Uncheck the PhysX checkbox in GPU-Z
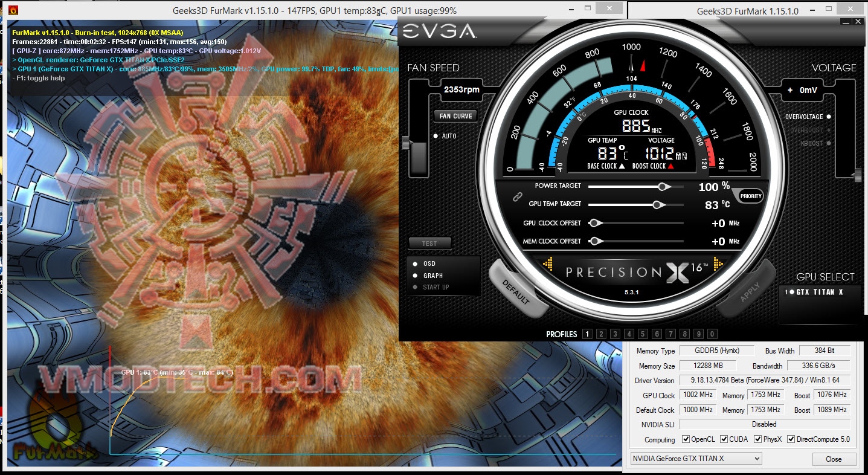Viewport: 868px width, 475px height. pyautogui.click(x=758, y=439)
